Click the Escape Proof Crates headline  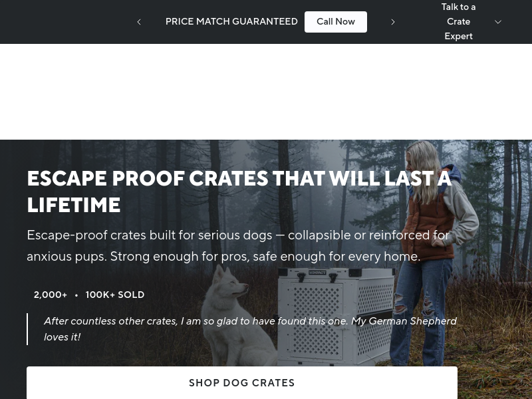point(239,192)
